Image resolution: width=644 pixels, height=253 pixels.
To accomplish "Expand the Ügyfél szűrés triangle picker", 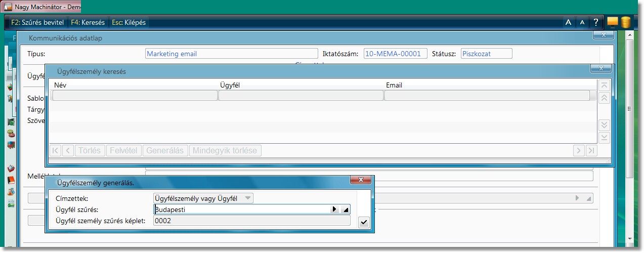I will point(345,209).
